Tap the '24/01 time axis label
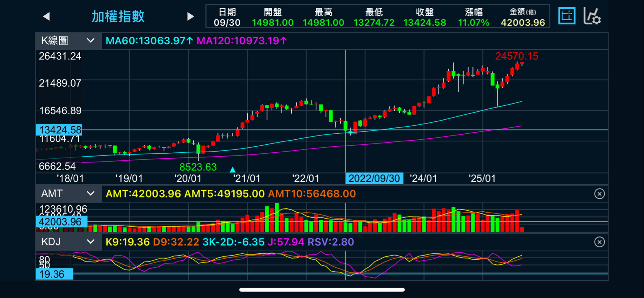The height and width of the screenshot is (298, 644). pyautogui.click(x=423, y=179)
